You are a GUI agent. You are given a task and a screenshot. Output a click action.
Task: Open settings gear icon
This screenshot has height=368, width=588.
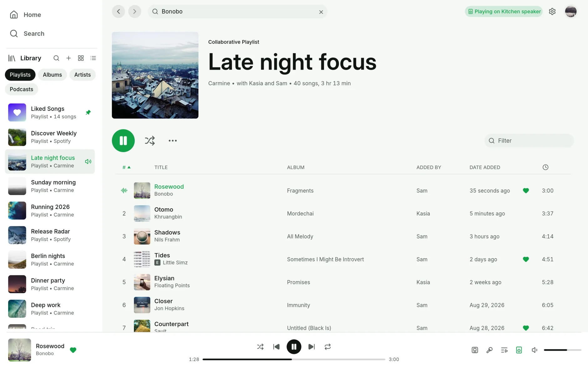pos(552,12)
